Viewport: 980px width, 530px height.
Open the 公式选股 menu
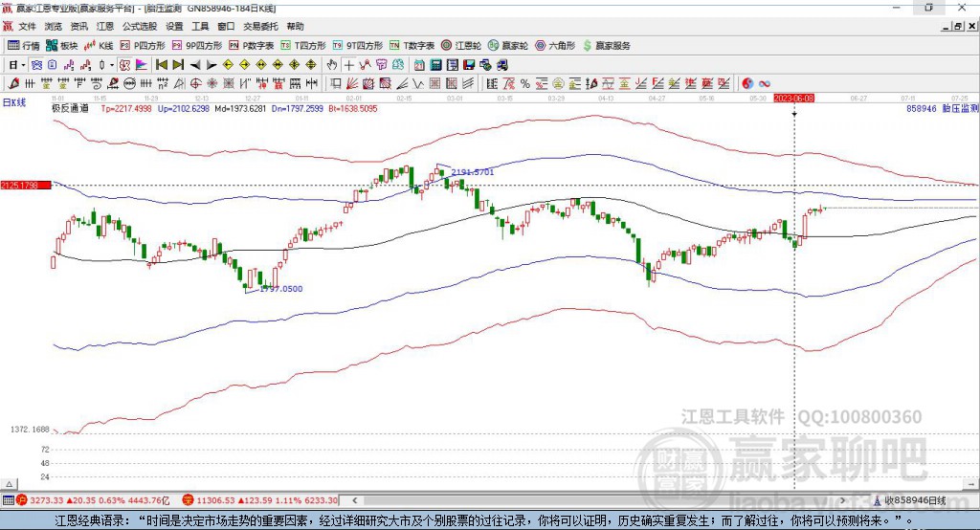pos(140,26)
